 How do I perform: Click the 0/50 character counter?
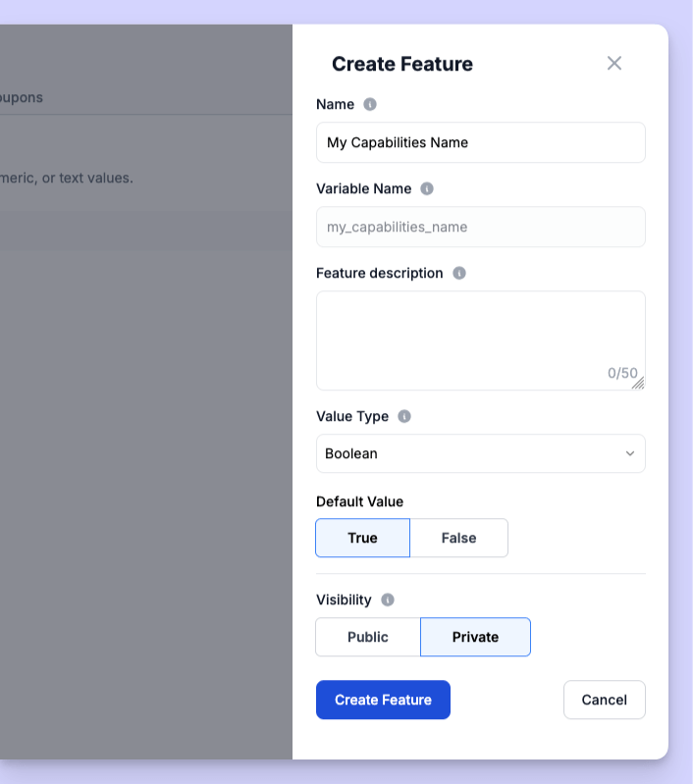click(622, 373)
